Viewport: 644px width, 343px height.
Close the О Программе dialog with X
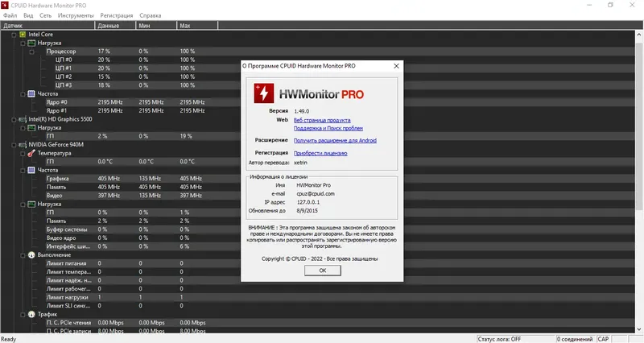[x=396, y=66]
